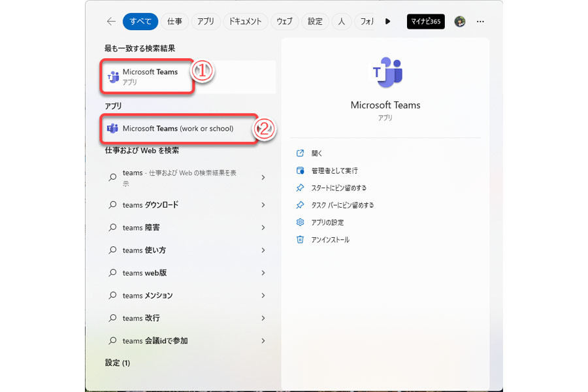
Task: Click 開く to open Microsoft Teams
Action: tap(316, 153)
